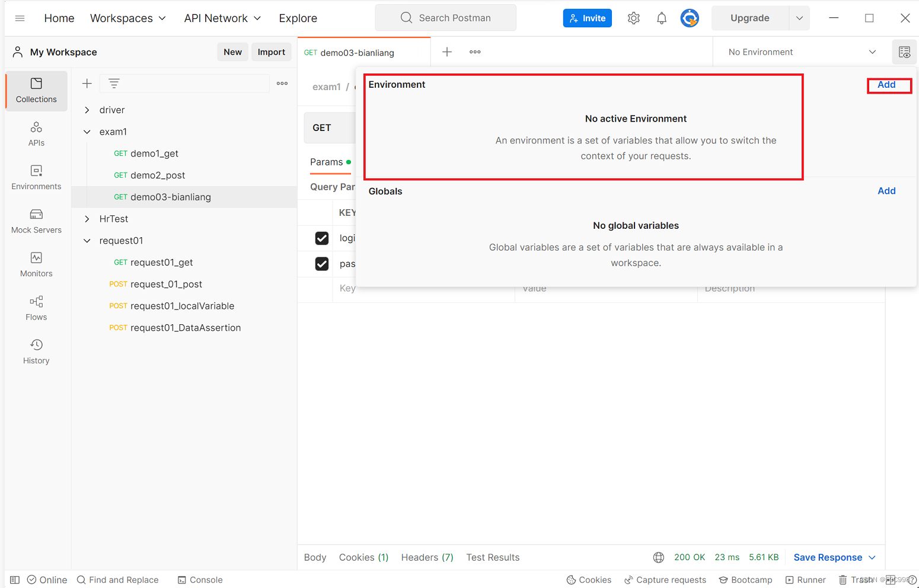
Task: Collapse the request01 collection
Action: [x=87, y=241]
